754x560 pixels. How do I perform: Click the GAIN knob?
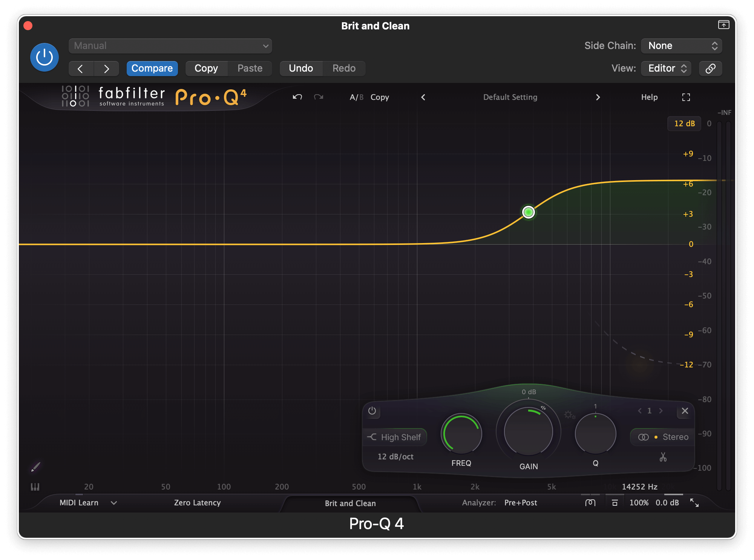528,431
